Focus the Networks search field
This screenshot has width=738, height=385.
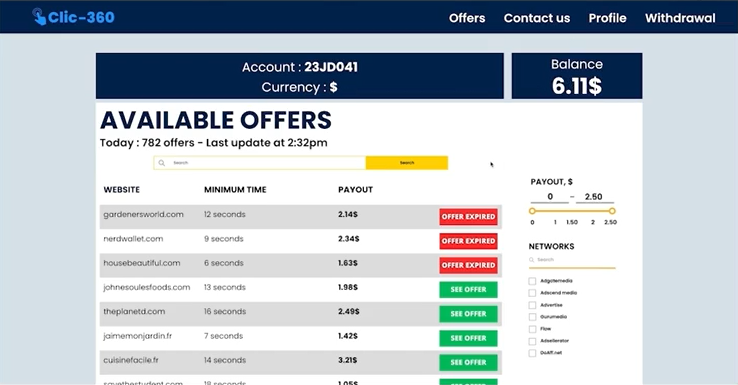point(572,261)
